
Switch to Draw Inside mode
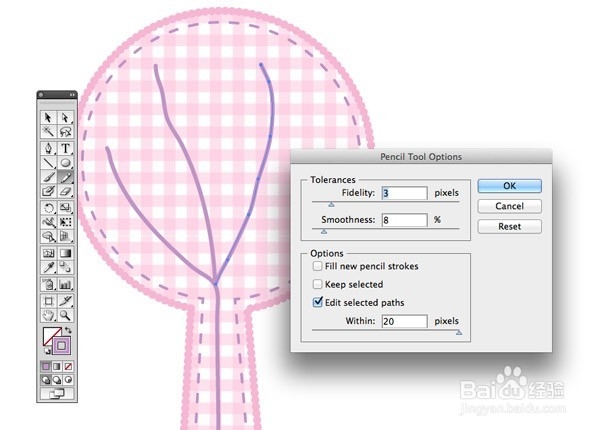tap(68, 380)
